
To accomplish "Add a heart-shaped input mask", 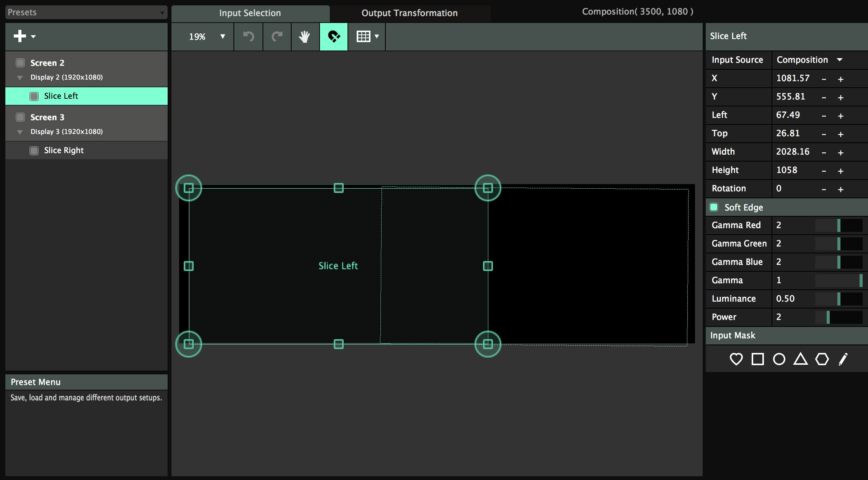I will point(736,359).
